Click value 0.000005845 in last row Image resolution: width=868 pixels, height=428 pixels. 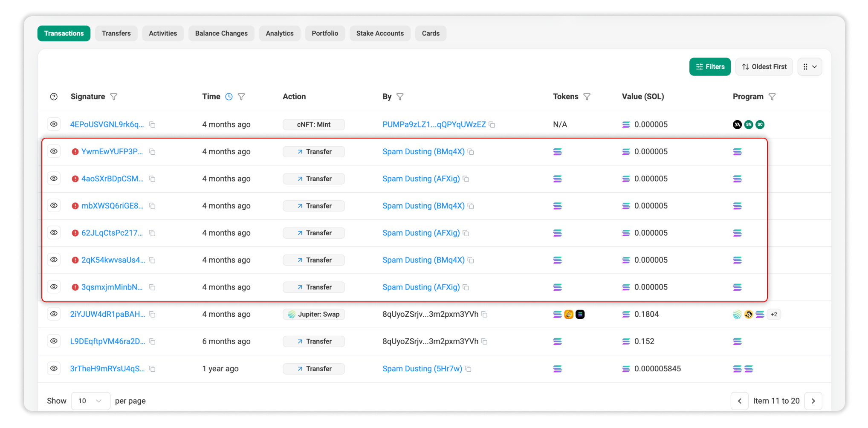657,369
